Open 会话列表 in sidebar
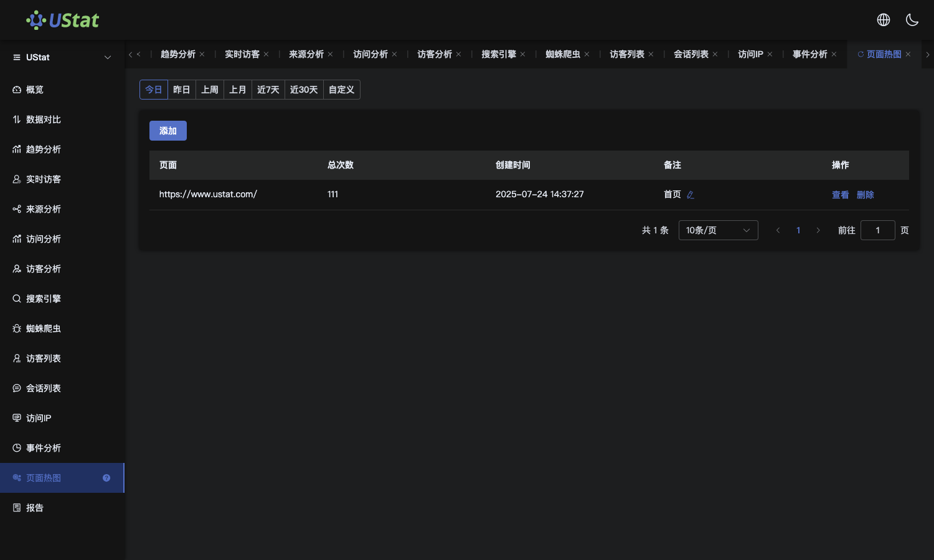Viewport: 934px width, 560px height. [62, 388]
